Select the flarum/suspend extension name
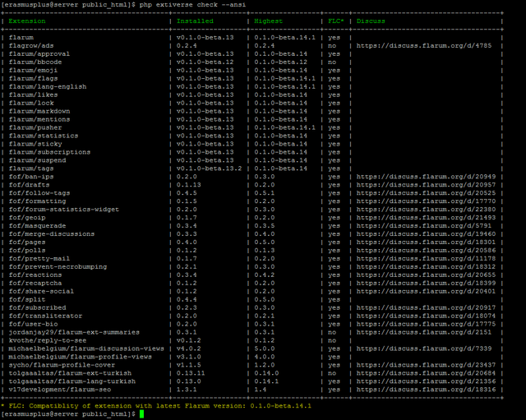 (x=37, y=160)
